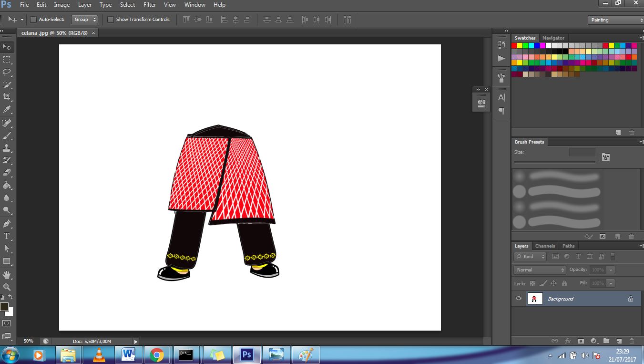Toggle lock all for layer
The height and width of the screenshot is (364, 644).
[x=564, y=283]
